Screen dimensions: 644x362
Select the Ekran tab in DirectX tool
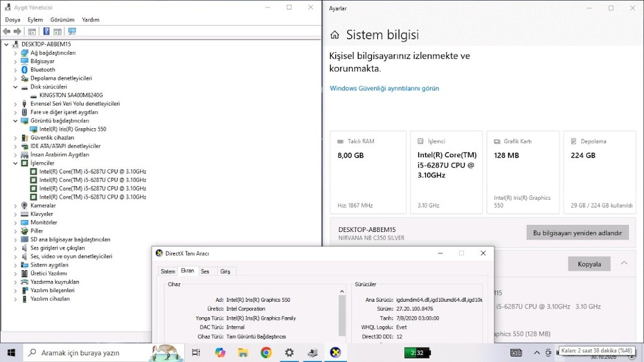pyautogui.click(x=187, y=270)
